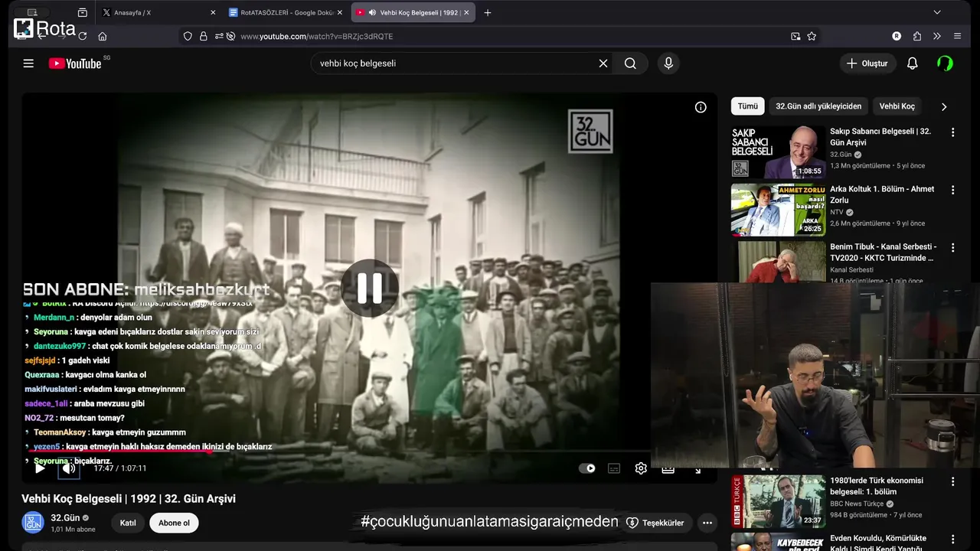Open Arka Koltuk Ahmet Zorlu thumbnail
Image resolution: width=980 pixels, height=551 pixels.
[778, 210]
